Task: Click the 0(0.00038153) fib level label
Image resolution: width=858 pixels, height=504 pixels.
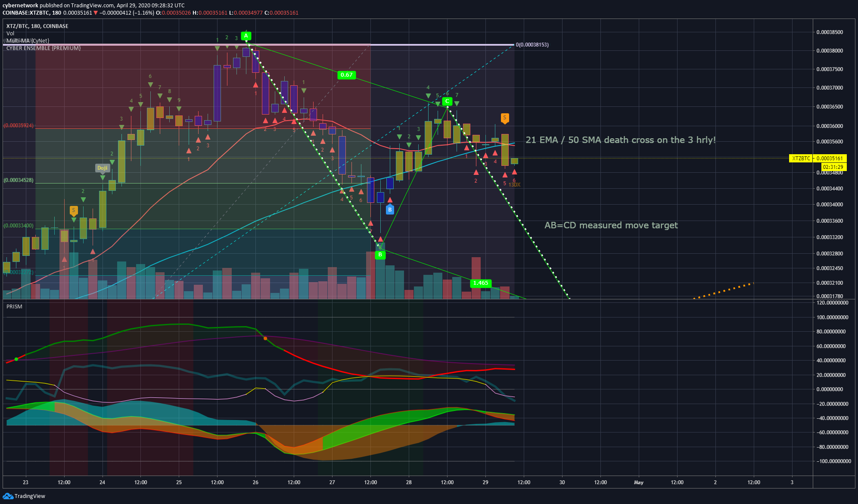Action: tap(532, 45)
